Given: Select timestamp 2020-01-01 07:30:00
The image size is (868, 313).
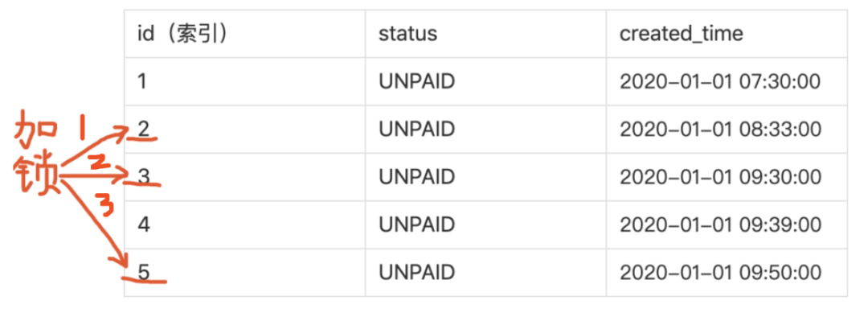Looking at the screenshot, I should [719, 81].
